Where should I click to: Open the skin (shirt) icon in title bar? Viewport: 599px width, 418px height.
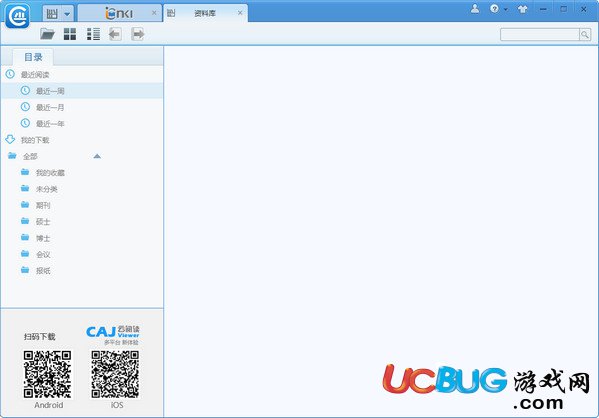click(522, 9)
